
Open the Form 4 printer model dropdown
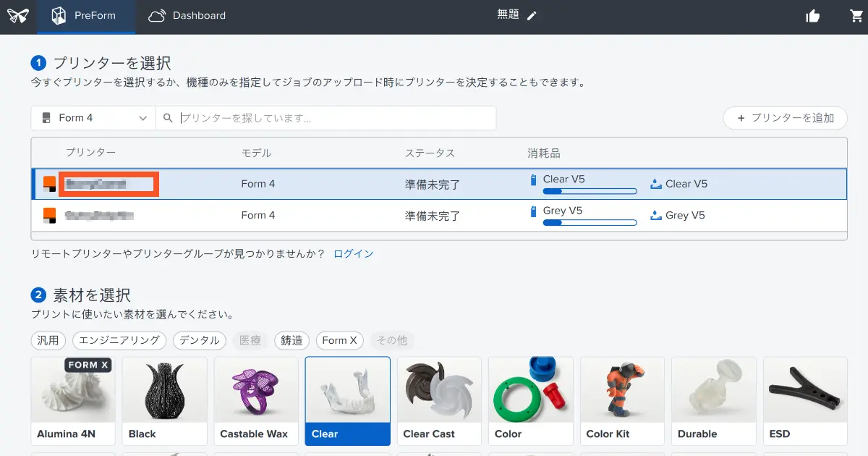pos(93,118)
